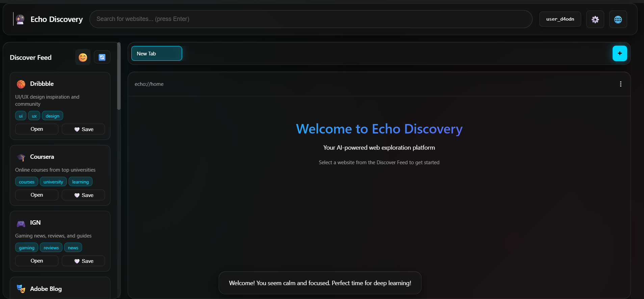Click the Discover Feed heading
Screen dimensions: 644x299
[31, 57]
